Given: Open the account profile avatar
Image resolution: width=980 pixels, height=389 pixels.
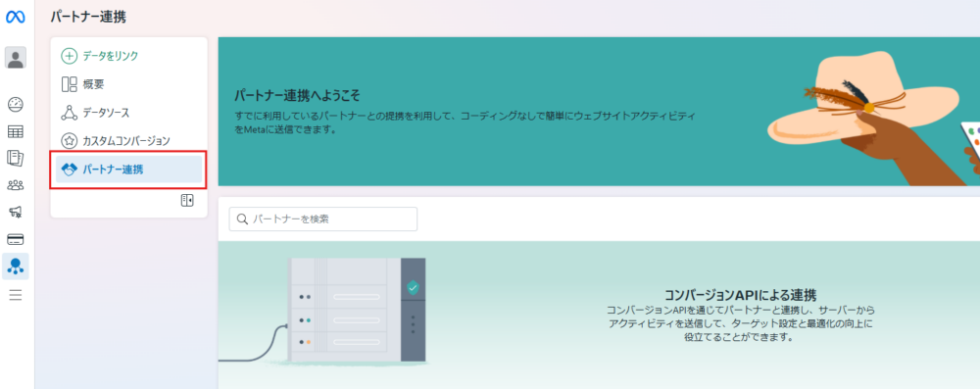Looking at the screenshot, I should [16, 58].
